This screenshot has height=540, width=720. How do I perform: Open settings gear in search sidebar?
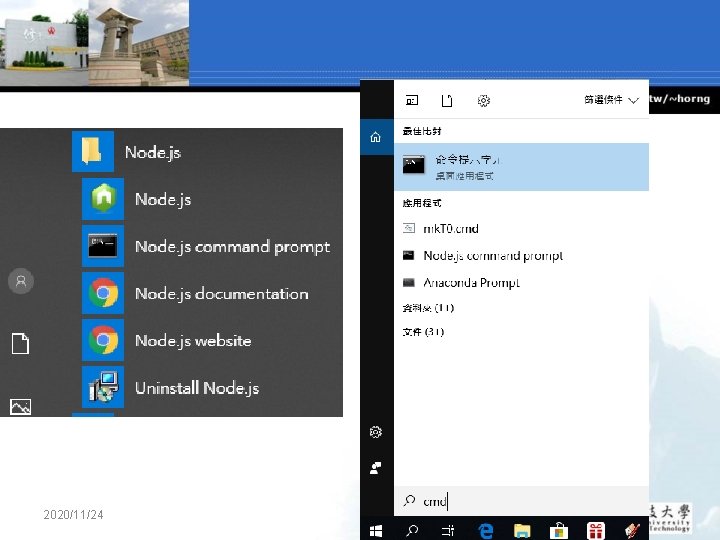click(376, 432)
